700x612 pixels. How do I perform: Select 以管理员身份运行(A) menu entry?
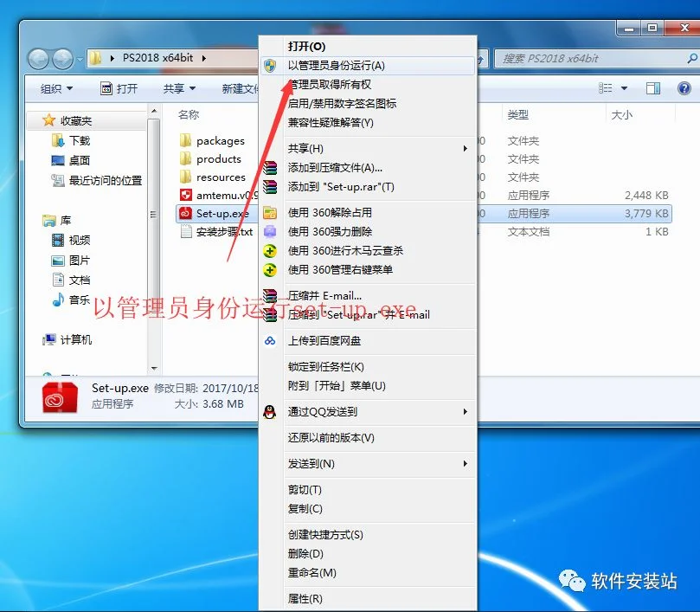(368, 66)
